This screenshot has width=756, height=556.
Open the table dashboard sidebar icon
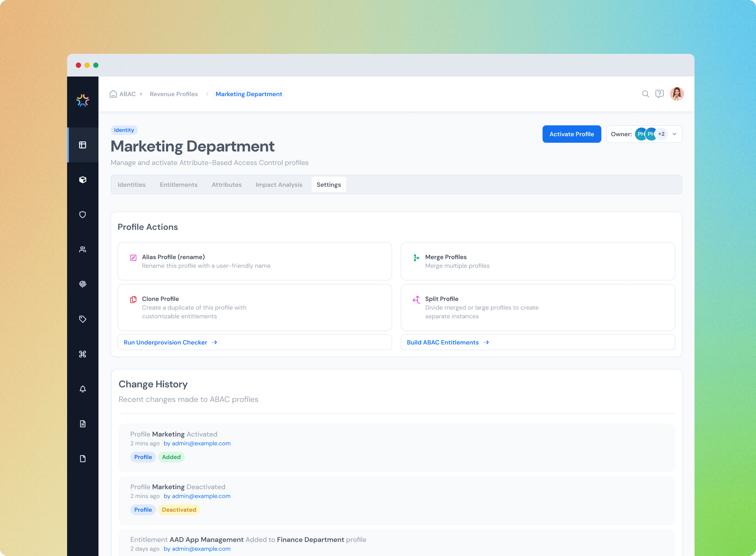[83, 145]
